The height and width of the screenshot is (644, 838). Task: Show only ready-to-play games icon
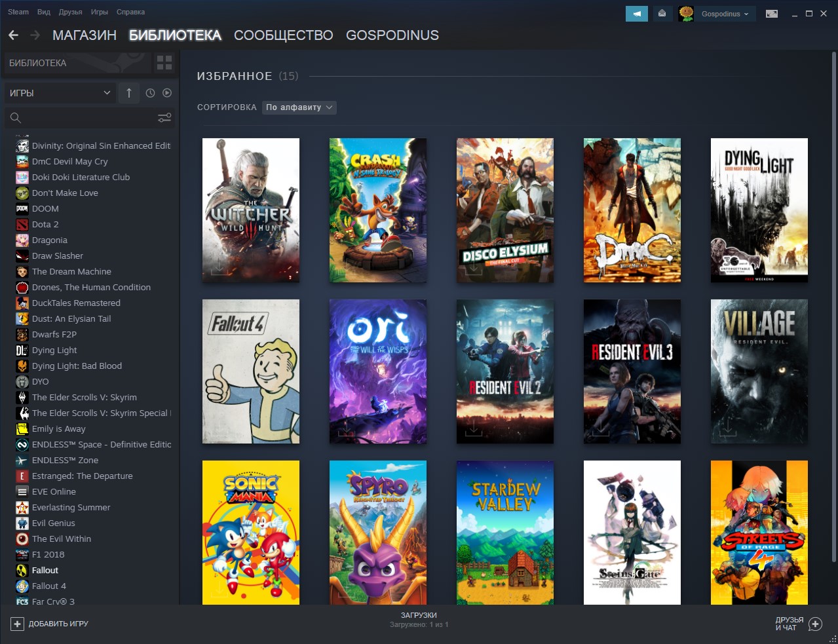pyautogui.click(x=167, y=93)
